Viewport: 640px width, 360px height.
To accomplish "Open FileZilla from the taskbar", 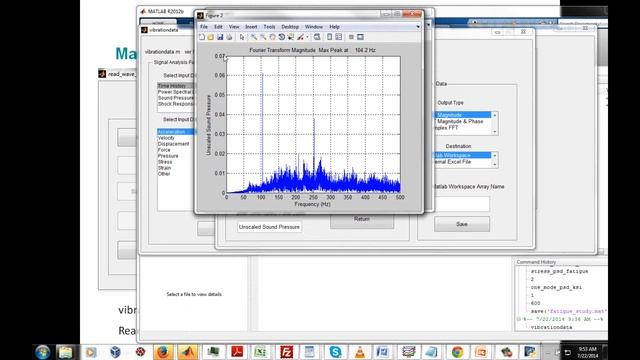I will tap(287, 352).
